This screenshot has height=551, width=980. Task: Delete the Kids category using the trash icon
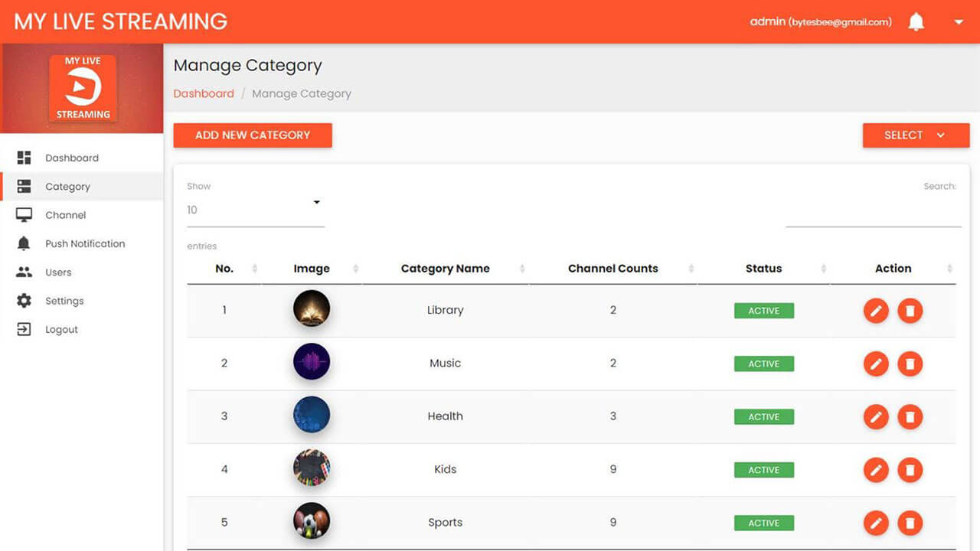(x=910, y=470)
